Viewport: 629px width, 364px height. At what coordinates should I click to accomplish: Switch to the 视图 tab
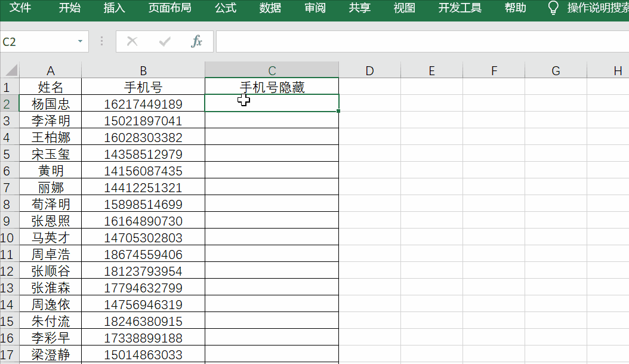click(405, 8)
